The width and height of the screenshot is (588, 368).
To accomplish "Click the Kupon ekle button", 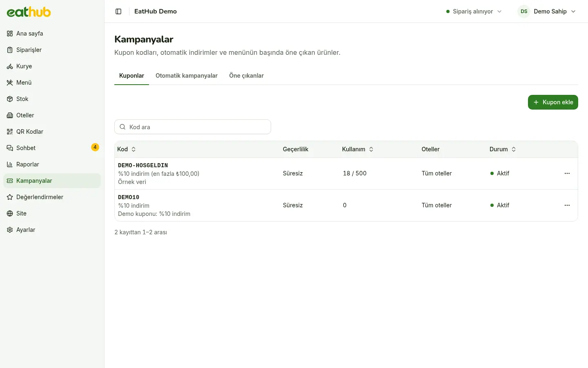I will [553, 102].
